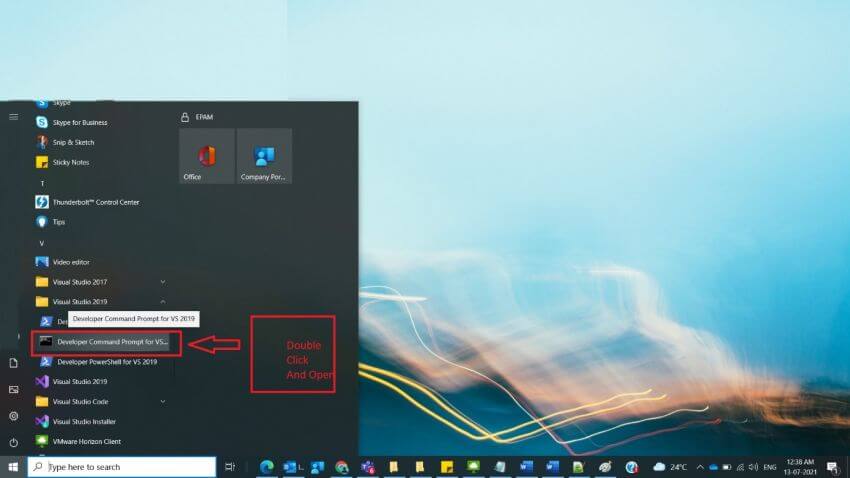Click ENG language indicator
This screenshot has width=850, height=478.
click(x=770, y=467)
